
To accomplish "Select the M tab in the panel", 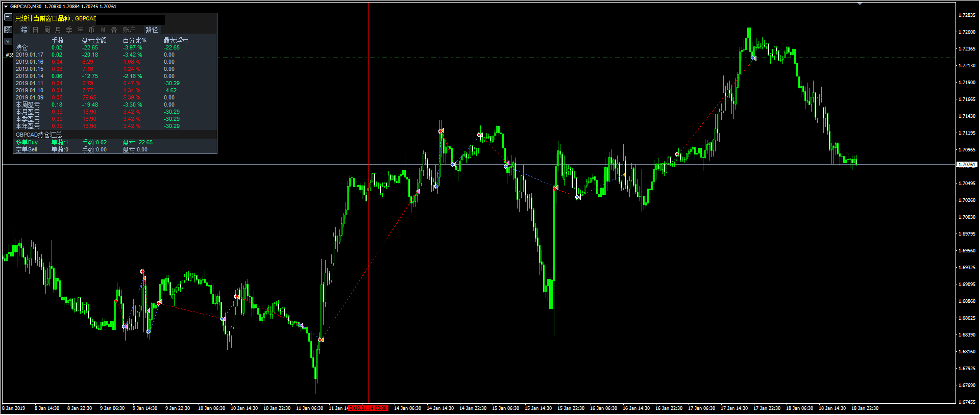I will (103, 30).
